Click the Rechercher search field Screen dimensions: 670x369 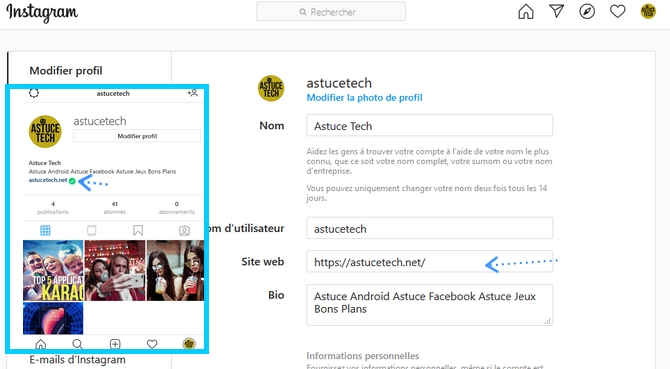point(331,12)
